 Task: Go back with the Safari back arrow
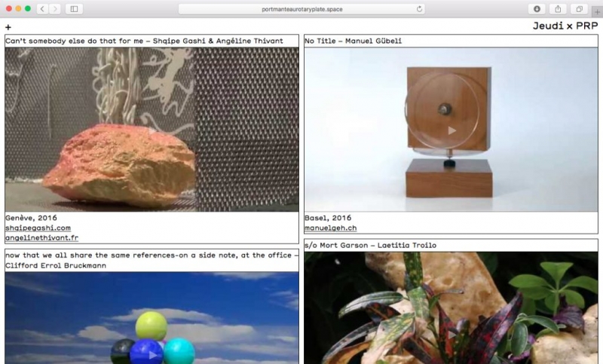(x=41, y=9)
